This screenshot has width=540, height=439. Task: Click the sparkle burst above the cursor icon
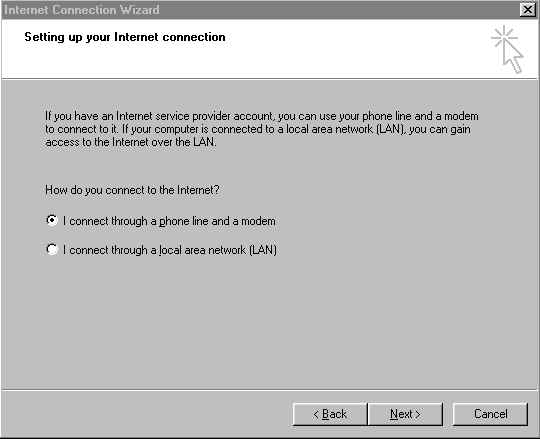(x=504, y=36)
